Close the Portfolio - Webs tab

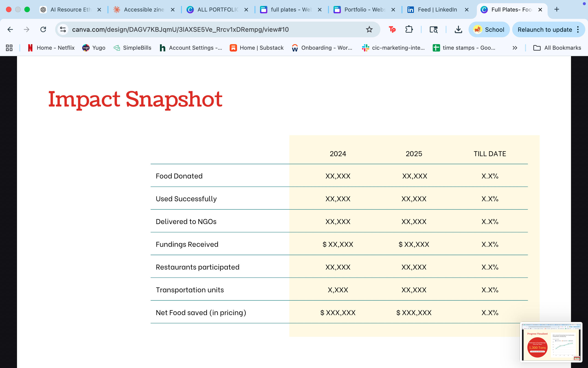tap(393, 10)
